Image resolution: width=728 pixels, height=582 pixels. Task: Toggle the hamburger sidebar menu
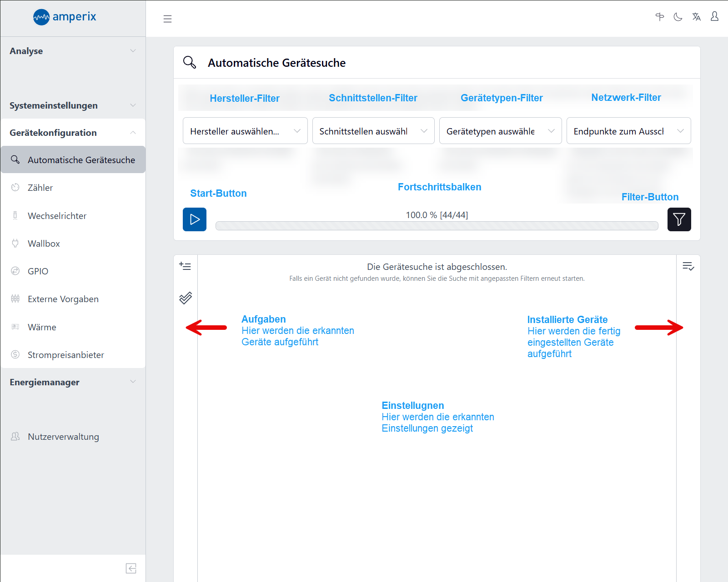point(167,19)
